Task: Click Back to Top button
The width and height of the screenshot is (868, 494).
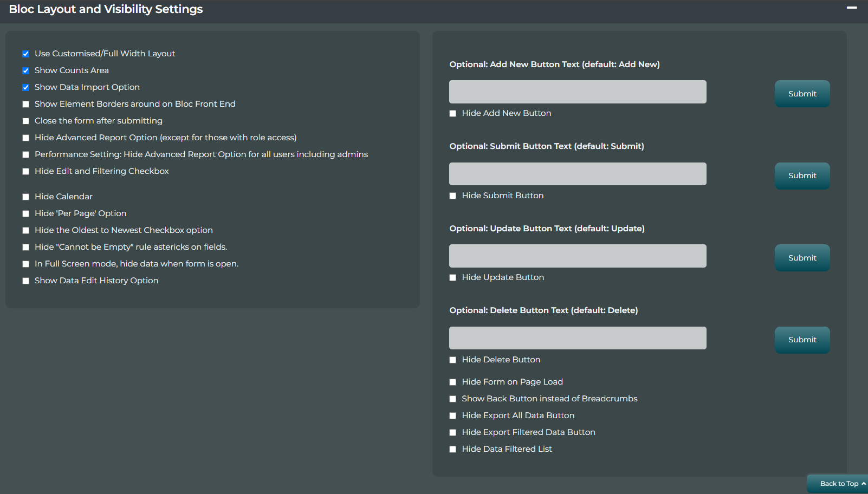Action: click(839, 484)
